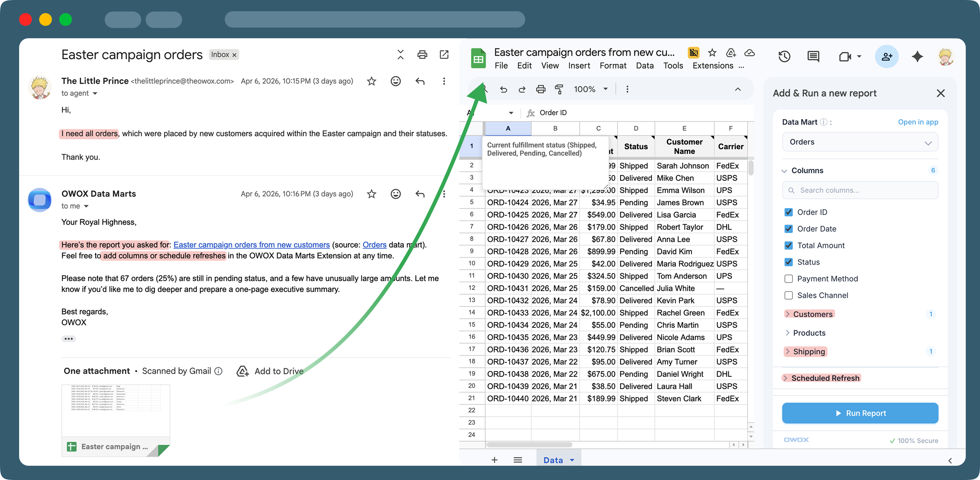Viewport: 980px width, 480px height.
Task: Click the Gemini sparkle icon
Action: (x=917, y=57)
